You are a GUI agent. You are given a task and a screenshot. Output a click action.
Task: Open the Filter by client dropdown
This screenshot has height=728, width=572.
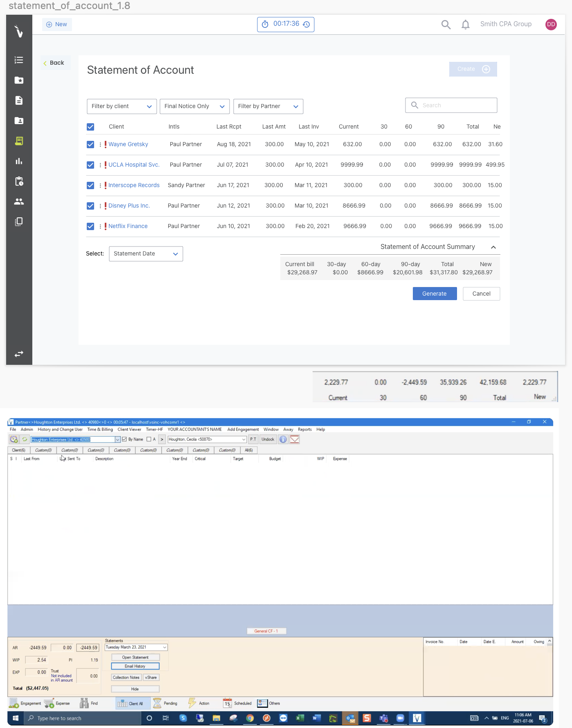pyautogui.click(x=122, y=106)
